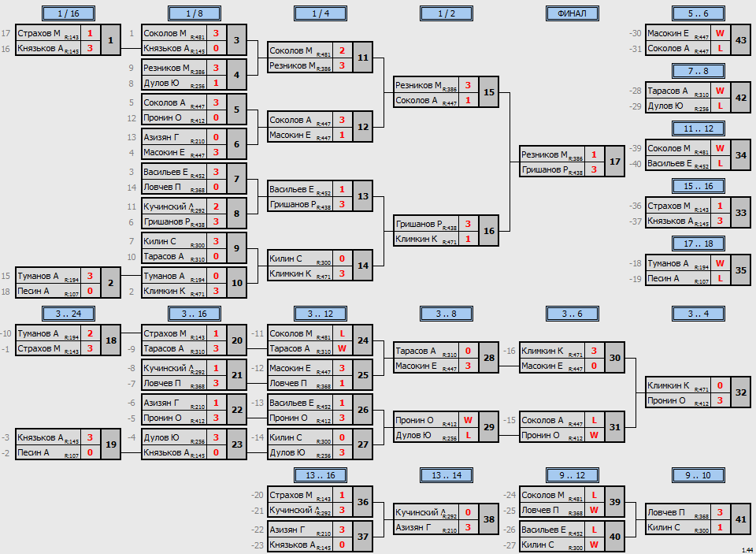The height and width of the screenshot is (554, 756).
Task: Click gray match box 16 in semifinals
Action: click(489, 231)
